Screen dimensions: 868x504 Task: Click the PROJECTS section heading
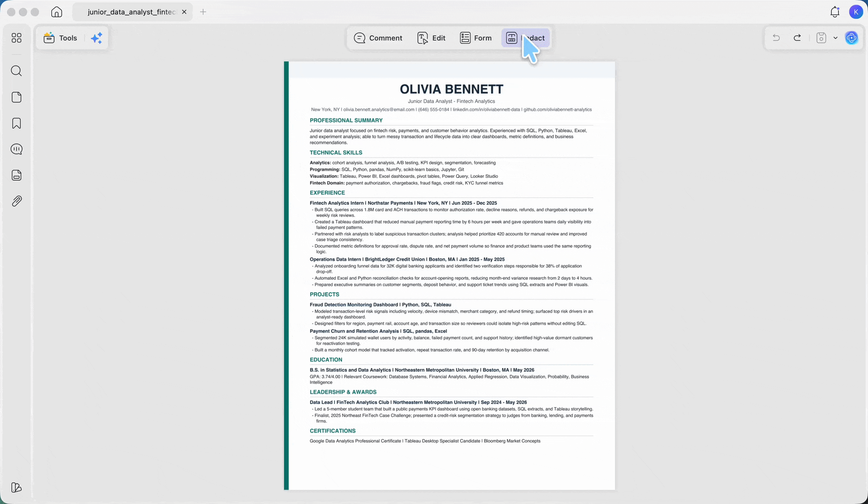click(324, 295)
